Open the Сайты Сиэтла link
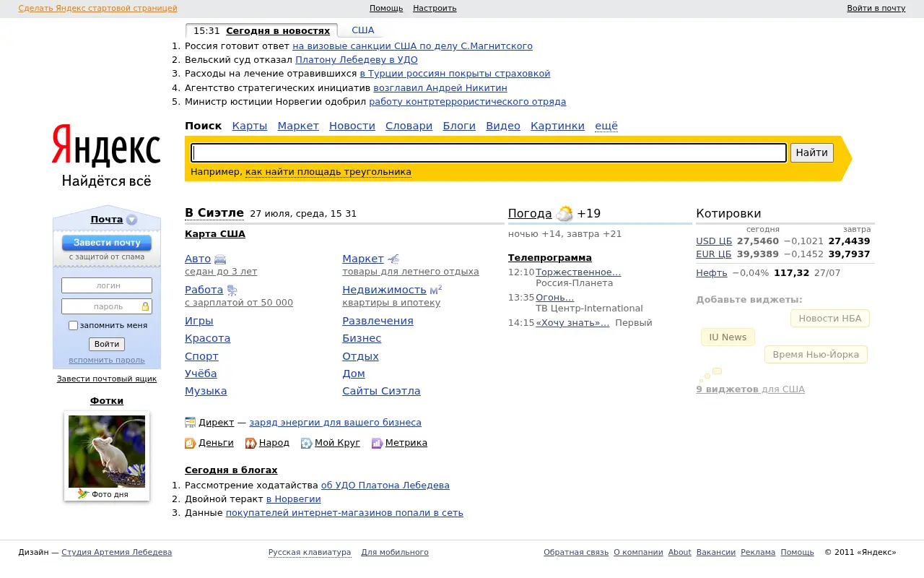This screenshot has width=924, height=578. [381, 391]
